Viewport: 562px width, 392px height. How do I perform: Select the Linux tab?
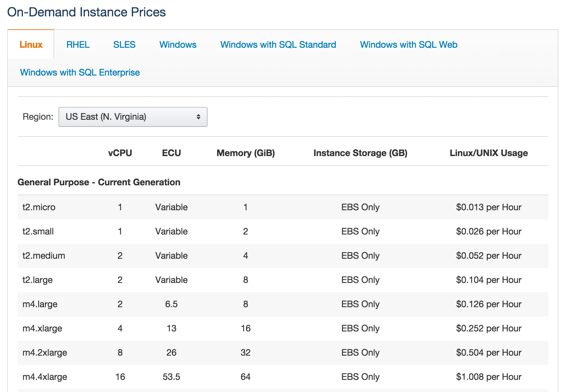coord(31,45)
